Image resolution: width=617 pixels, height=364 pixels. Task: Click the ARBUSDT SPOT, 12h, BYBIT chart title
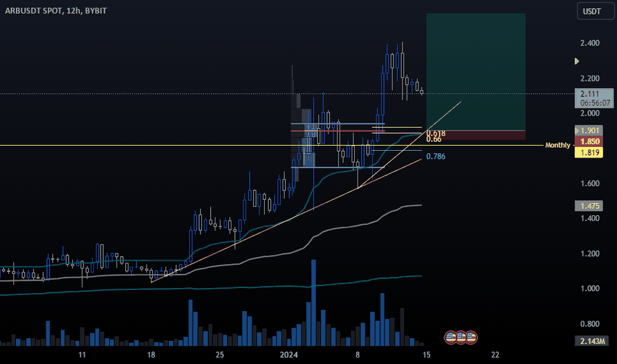(x=56, y=11)
